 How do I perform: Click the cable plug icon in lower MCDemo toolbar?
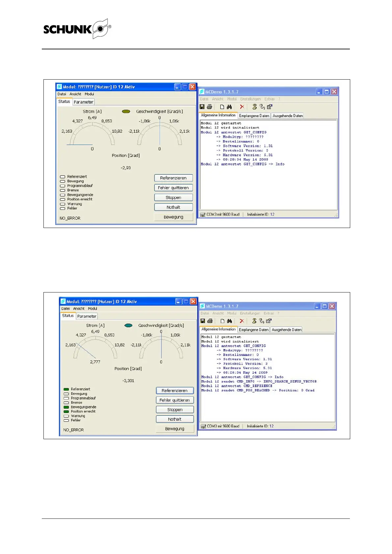coord(262,321)
